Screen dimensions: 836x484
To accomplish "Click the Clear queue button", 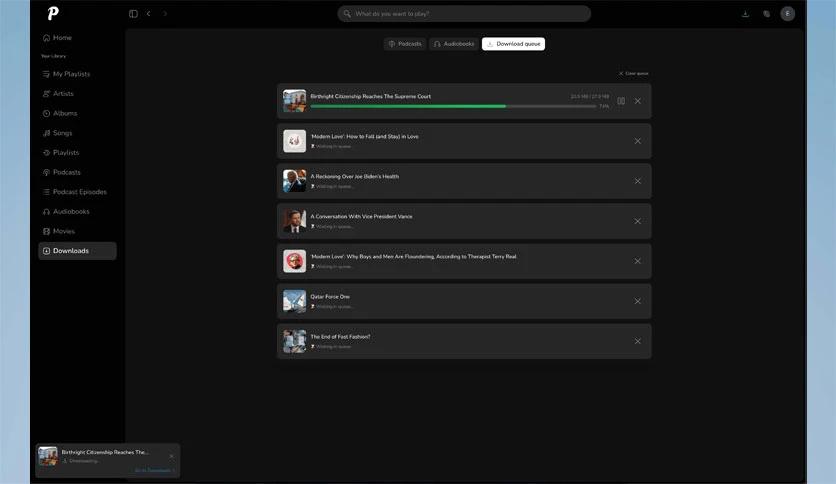I will 633,74.
